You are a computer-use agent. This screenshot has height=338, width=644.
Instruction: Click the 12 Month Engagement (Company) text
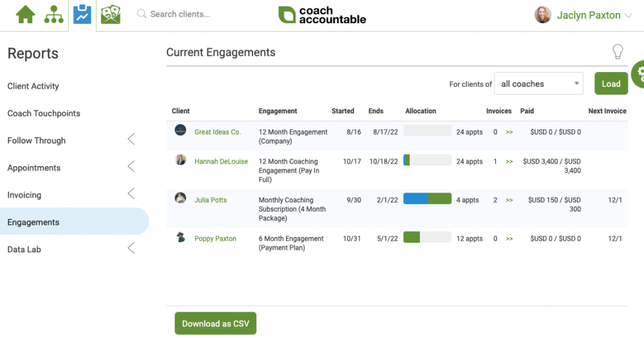point(293,136)
